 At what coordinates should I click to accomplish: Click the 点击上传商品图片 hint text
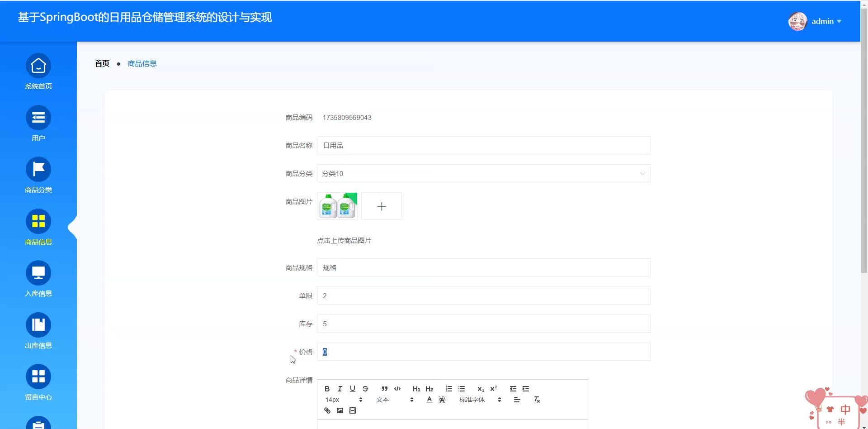(x=344, y=240)
